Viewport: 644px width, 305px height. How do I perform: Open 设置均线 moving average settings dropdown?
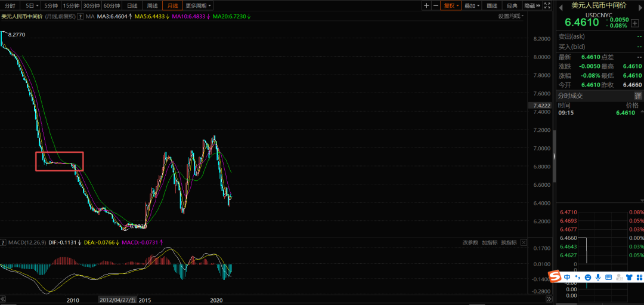(511, 16)
